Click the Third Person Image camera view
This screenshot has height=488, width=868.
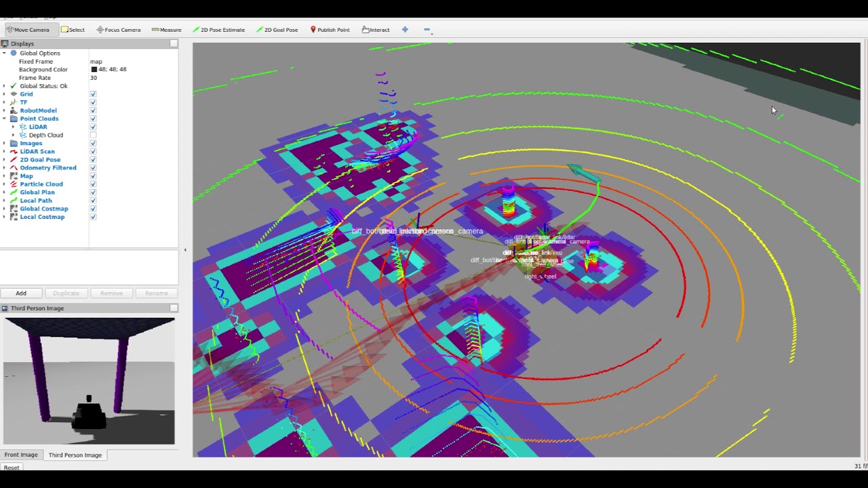click(89, 381)
